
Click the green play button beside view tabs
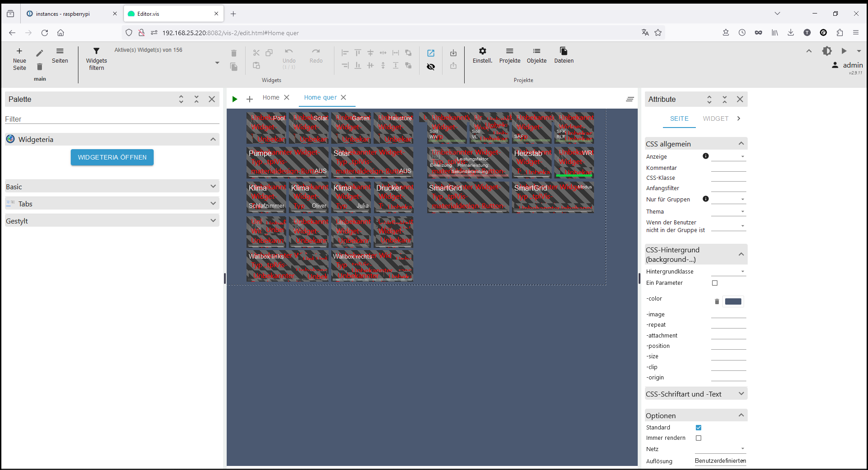pos(235,99)
